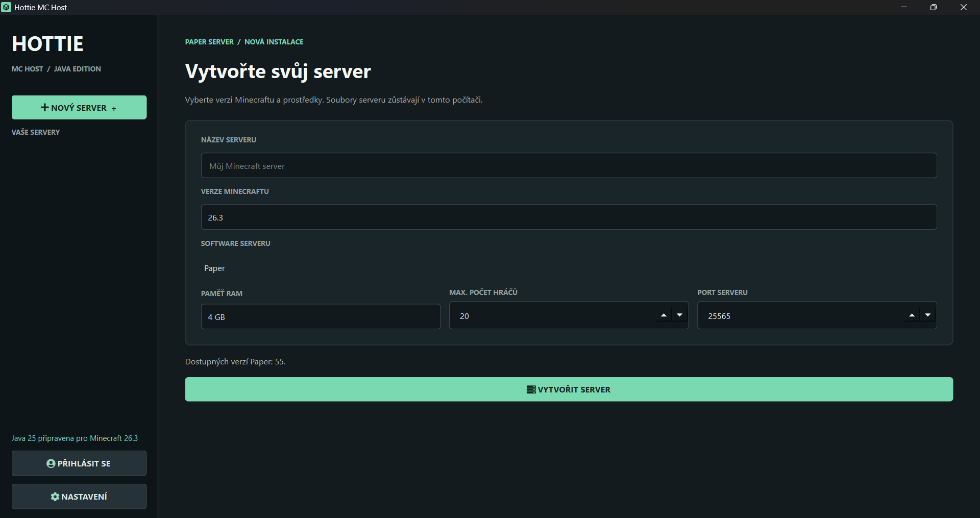Close the Hottie MC Host window
This screenshot has height=518, width=980.
click(964, 7)
